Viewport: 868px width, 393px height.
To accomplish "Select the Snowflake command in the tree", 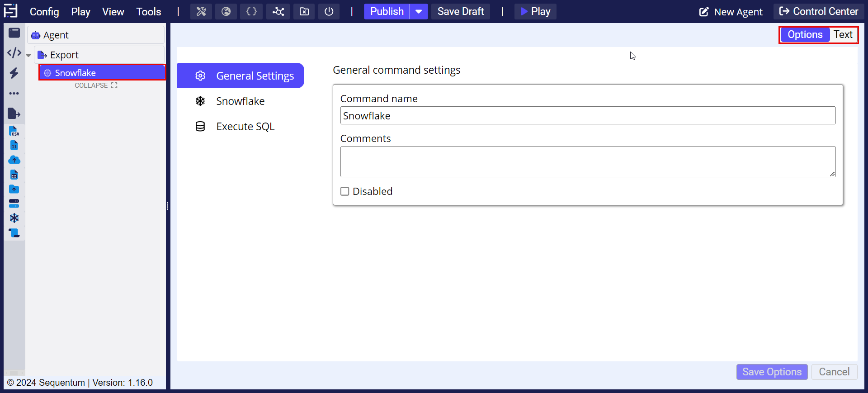I will point(102,73).
